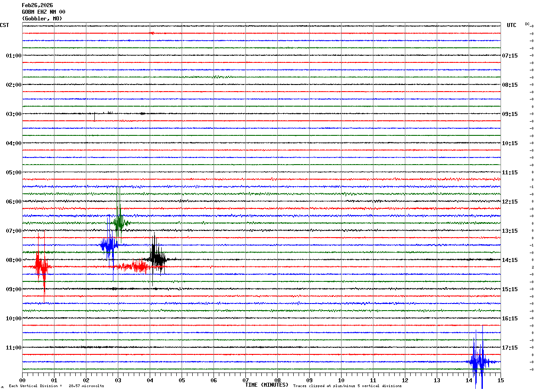Select the Traces clipped at plus/minus 5 divisions note
This screenshot has height=392, width=536.
pos(347,386)
